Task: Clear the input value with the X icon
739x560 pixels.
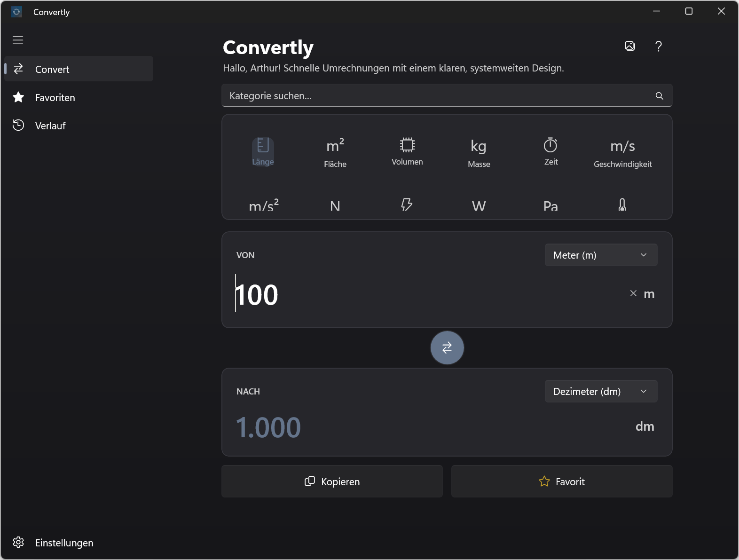Action: pos(633,293)
